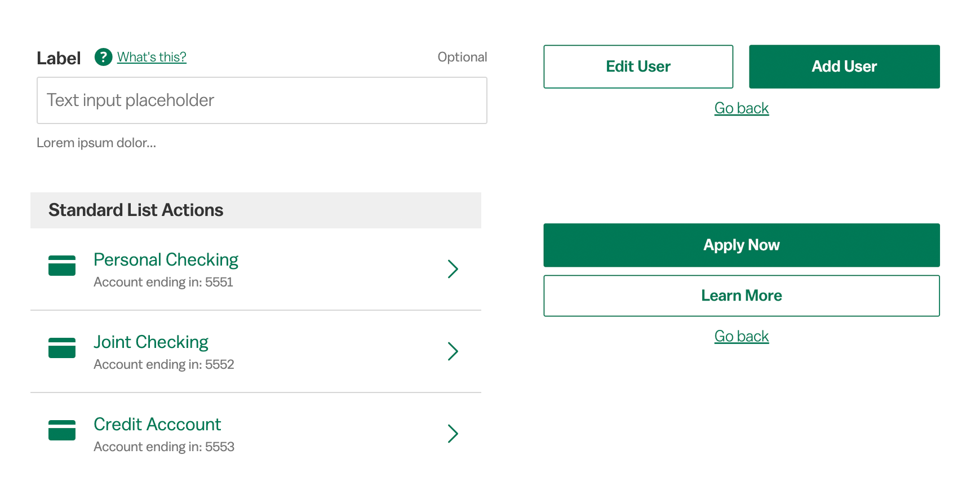Click the Credit Acccount card icon
This screenshot has width=980, height=494.
tap(62, 430)
